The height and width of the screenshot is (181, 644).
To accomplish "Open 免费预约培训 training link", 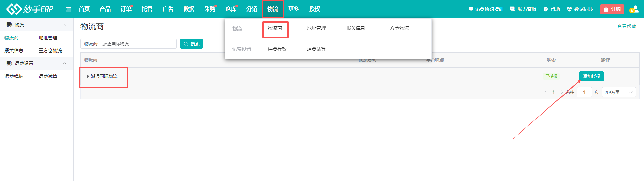I will tap(486, 9).
